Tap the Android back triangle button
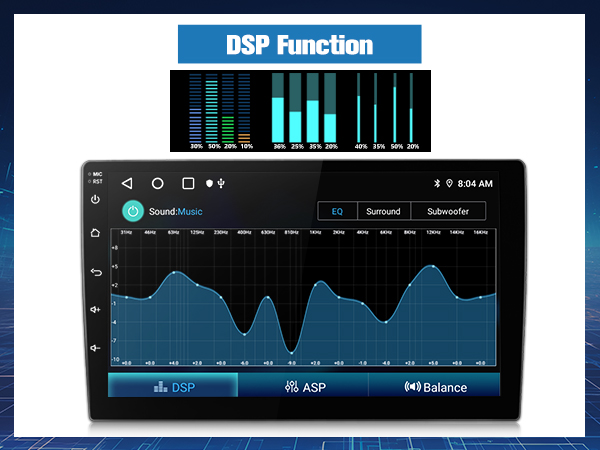The height and width of the screenshot is (450, 600). point(127,184)
